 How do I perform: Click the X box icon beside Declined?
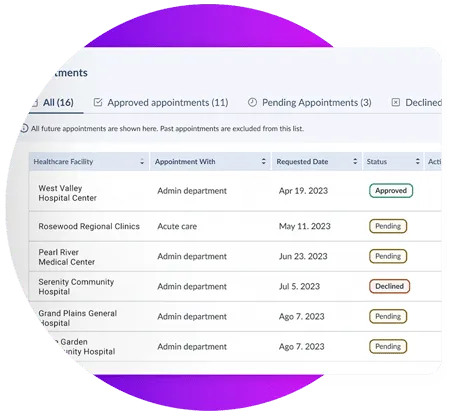coord(395,102)
